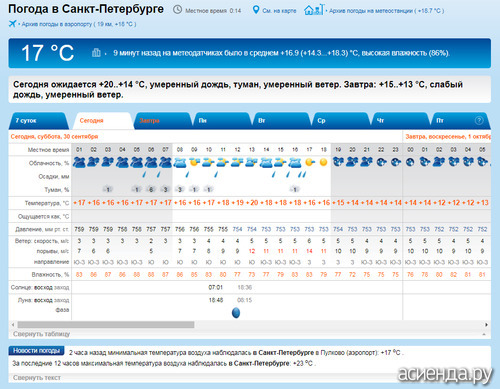
Task: Click the cloudiness icon at hour 14
Action: pyautogui.click(x=266, y=162)
